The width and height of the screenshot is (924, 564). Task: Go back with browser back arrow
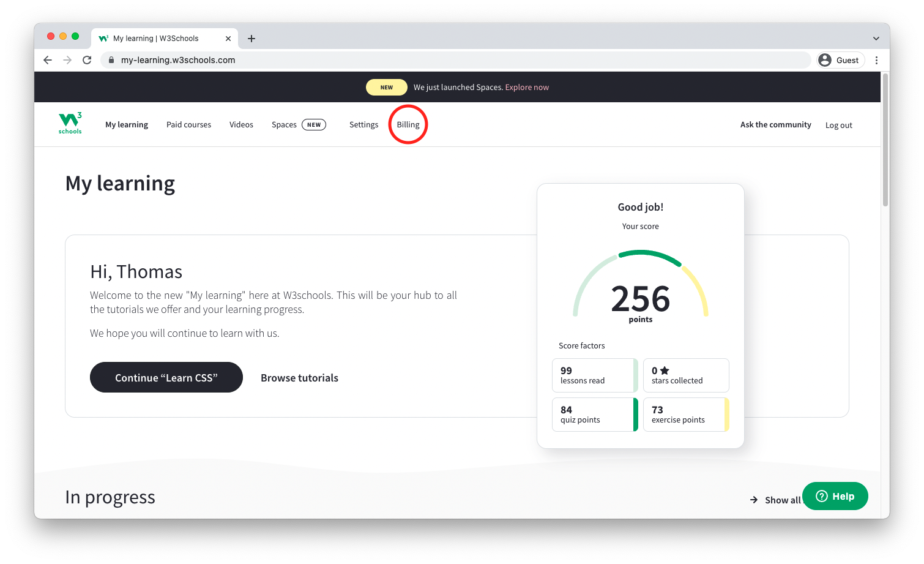48,60
